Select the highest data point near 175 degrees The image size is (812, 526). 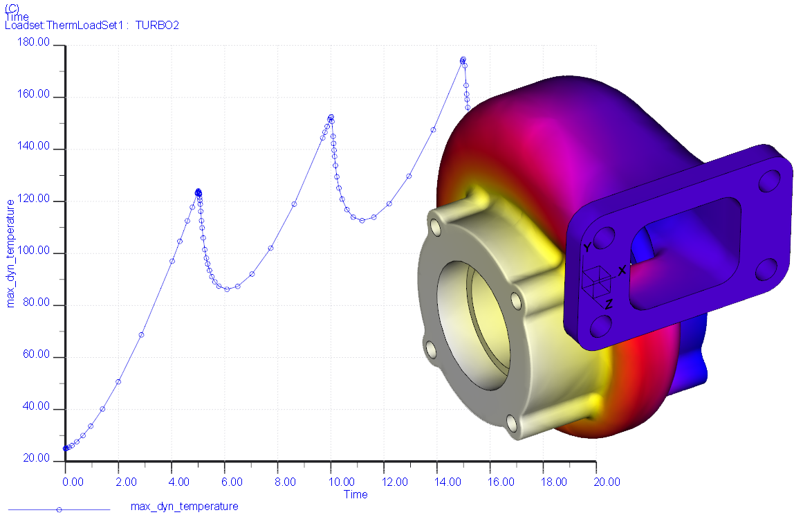click(463, 60)
